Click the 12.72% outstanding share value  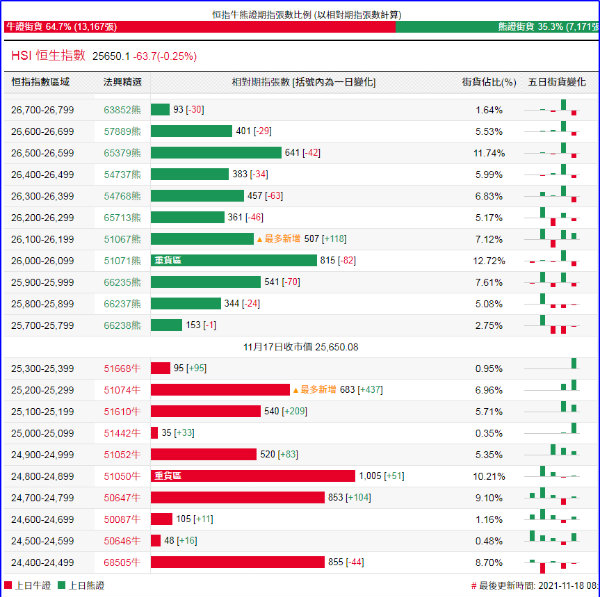coord(489,261)
